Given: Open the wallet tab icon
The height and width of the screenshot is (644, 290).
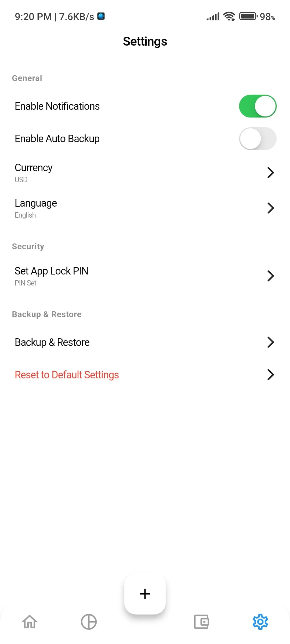Looking at the screenshot, I should pyautogui.click(x=201, y=621).
